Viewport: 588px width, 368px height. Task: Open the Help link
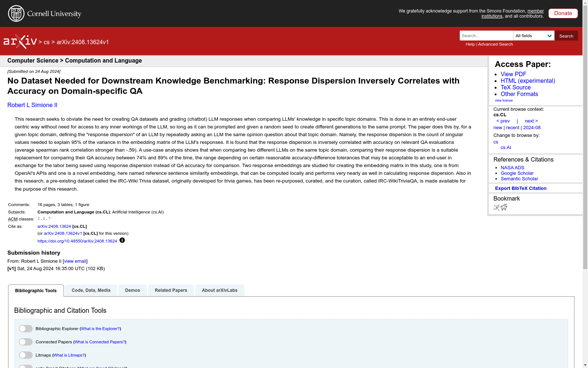coord(470,44)
